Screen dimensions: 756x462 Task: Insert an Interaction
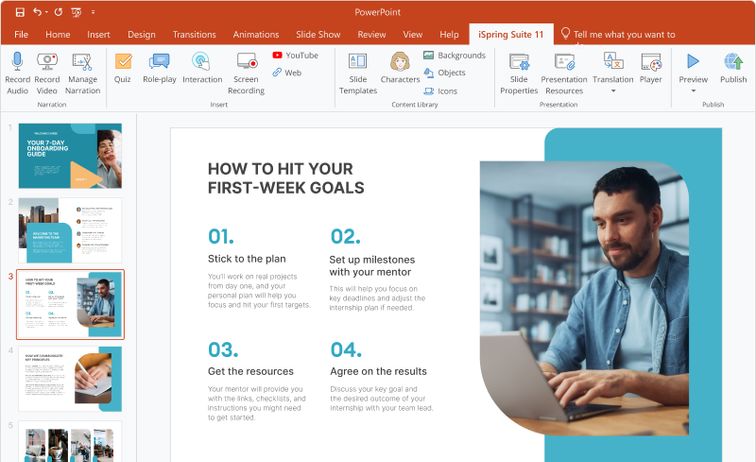tap(202, 68)
